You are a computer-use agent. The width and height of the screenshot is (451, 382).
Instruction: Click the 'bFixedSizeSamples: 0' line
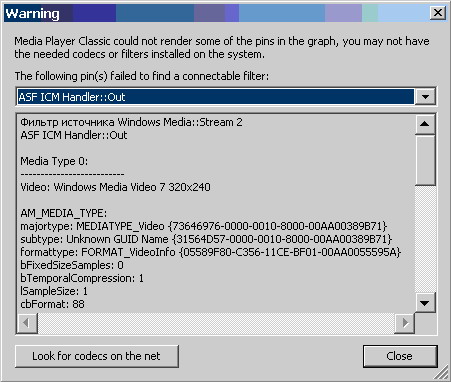[x=72, y=265]
